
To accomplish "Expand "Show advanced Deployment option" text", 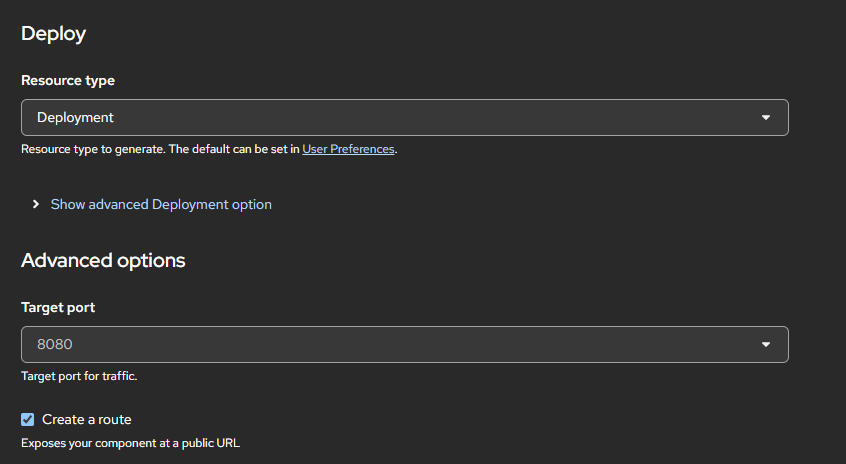I will coord(161,204).
